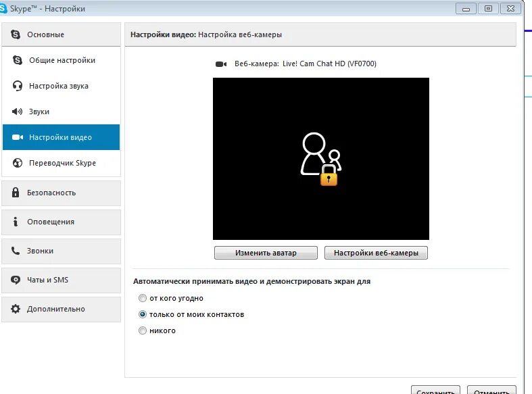Click the phone handset icon beside Звонки
The height and width of the screenshot is (394, 532).
pyautogui.click(x=16, y=251)
